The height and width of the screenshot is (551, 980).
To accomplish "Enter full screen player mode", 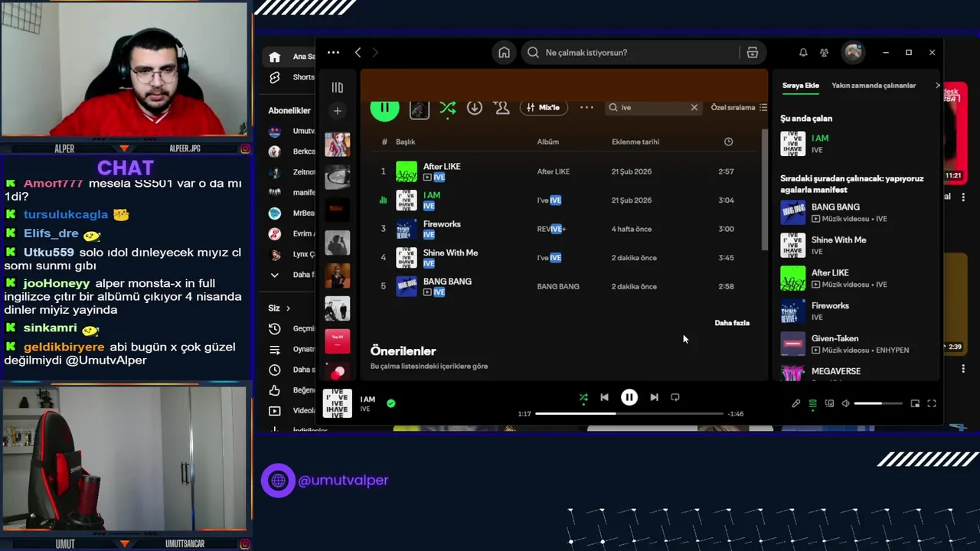I will (932, 403).
